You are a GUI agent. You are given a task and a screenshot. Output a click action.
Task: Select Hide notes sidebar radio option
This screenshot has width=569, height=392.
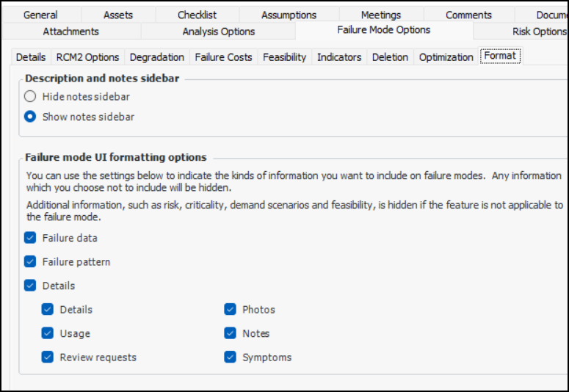tap(30, 96)
